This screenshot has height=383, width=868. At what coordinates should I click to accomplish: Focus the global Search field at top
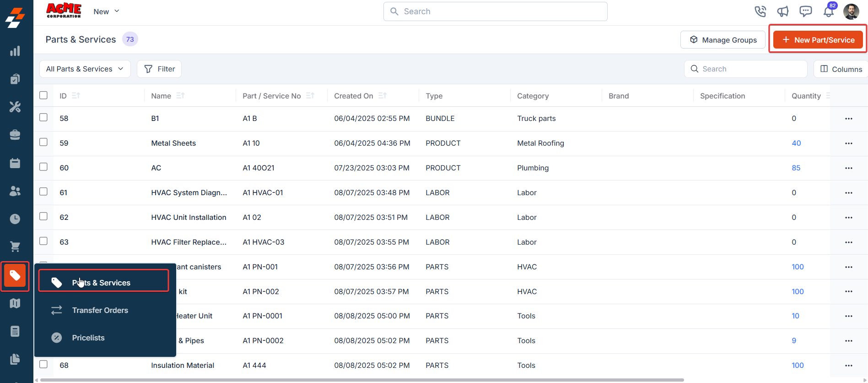[x=496, y=11]
